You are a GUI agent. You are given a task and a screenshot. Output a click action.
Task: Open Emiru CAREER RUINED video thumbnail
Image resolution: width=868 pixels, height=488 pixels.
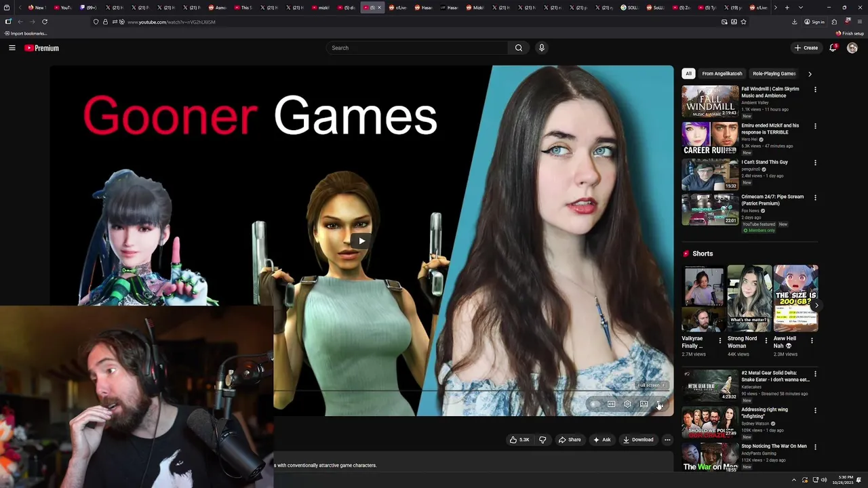point(710,138)
